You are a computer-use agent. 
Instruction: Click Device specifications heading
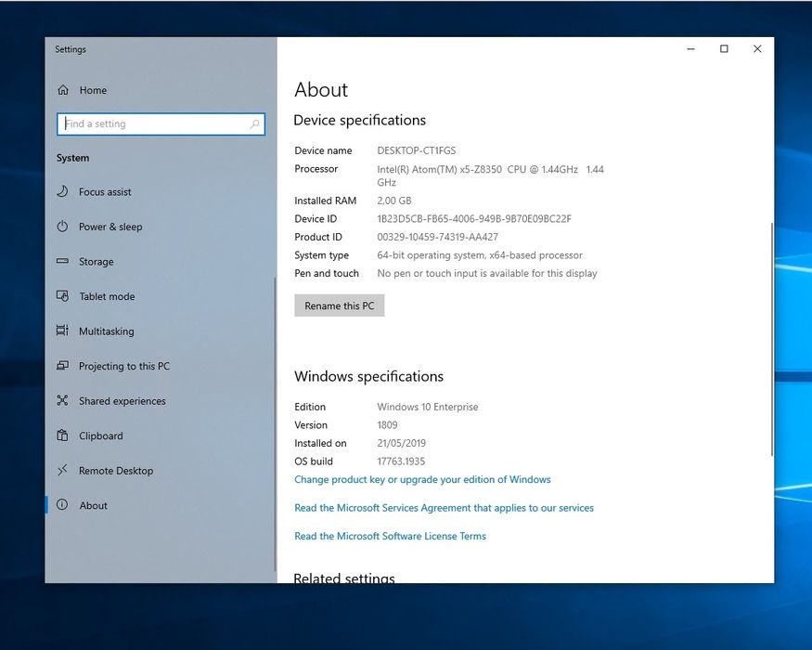[x=359, y=121]
